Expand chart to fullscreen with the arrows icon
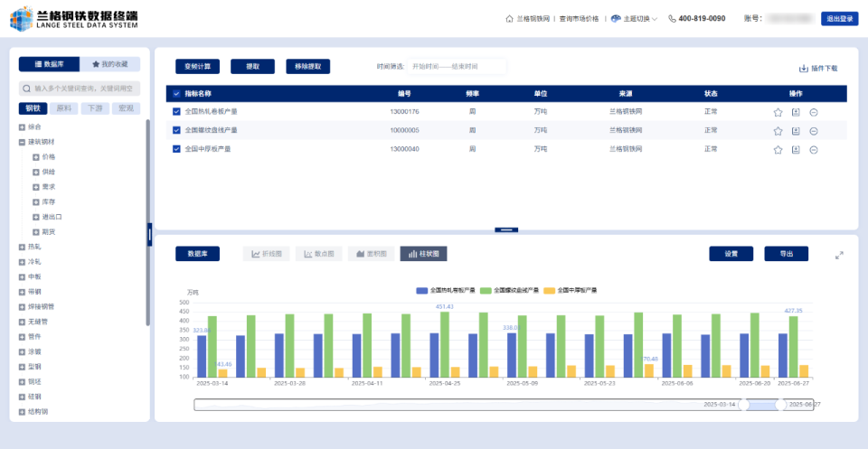868x449 pixels. point(839,255)
